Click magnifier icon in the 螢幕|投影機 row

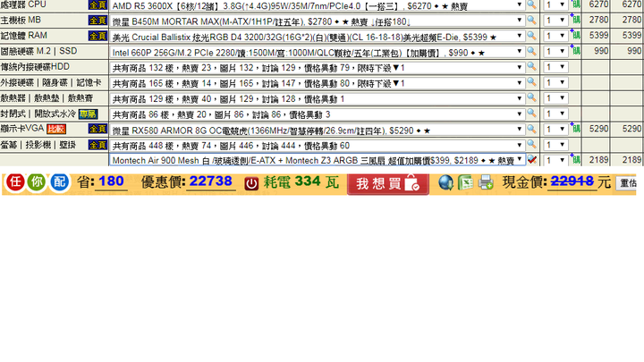point(531,145)
